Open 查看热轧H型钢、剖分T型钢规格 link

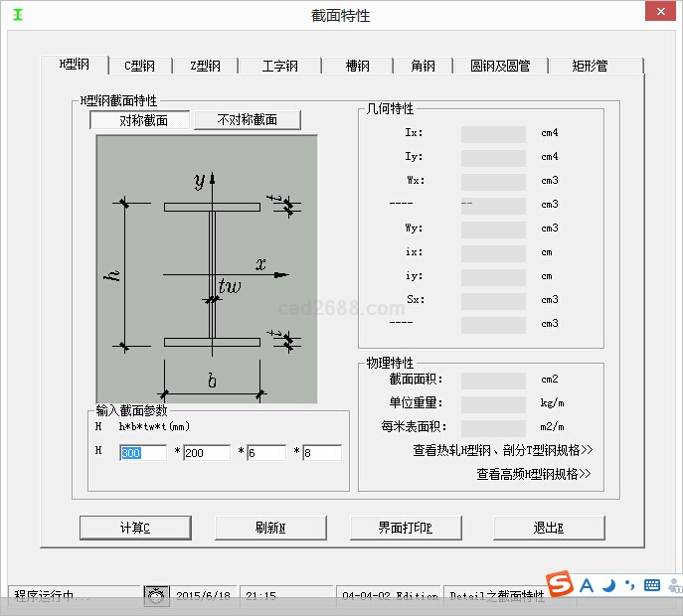tap(502, 450)
